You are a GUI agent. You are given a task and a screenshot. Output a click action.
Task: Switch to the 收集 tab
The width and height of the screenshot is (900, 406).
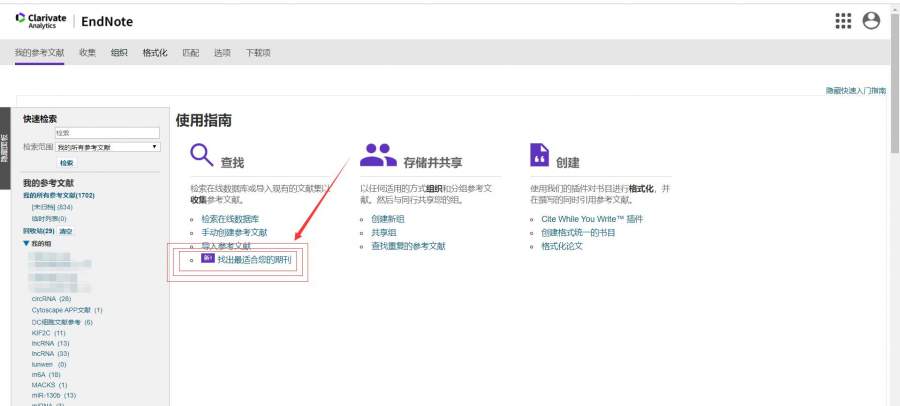pyautogui.click(x=88, y=52)
